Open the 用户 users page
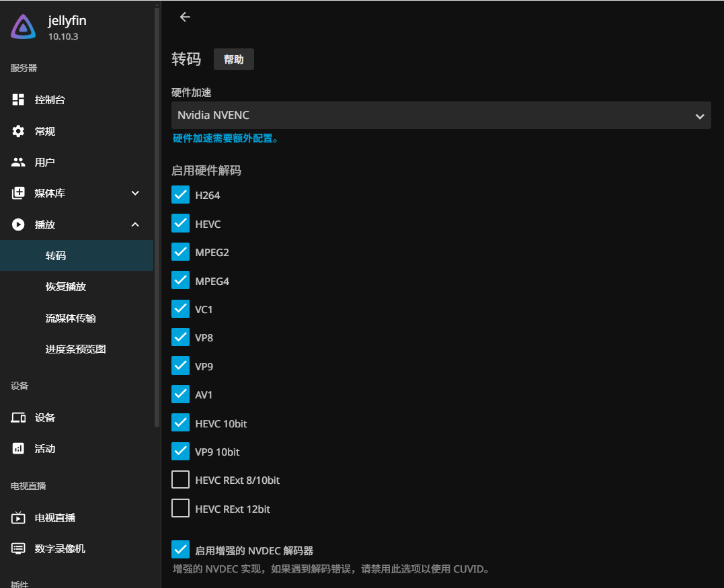724x588 pixels. 77,162
